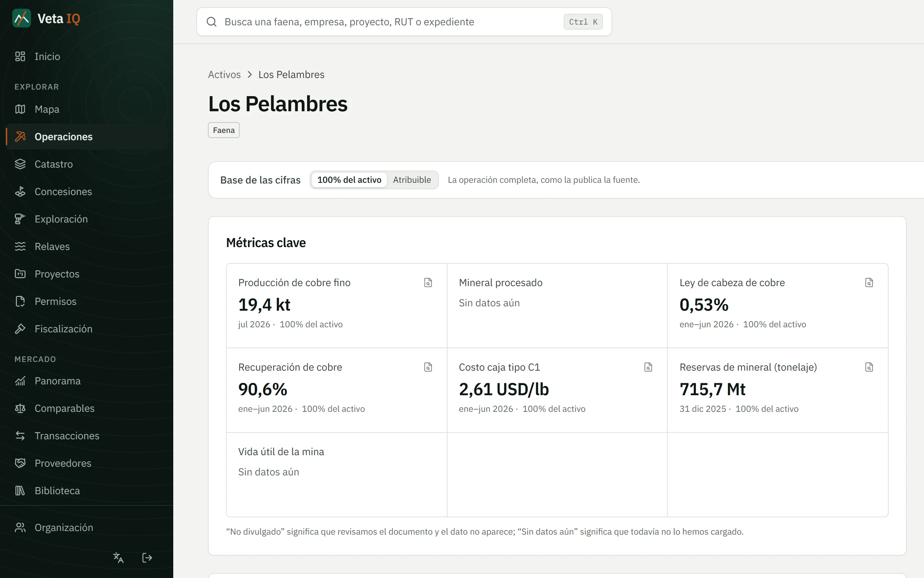Select the 100% del activo basis
Image resolution: width=924 pixels, height=578 pixels.
[x=349, y=180]
